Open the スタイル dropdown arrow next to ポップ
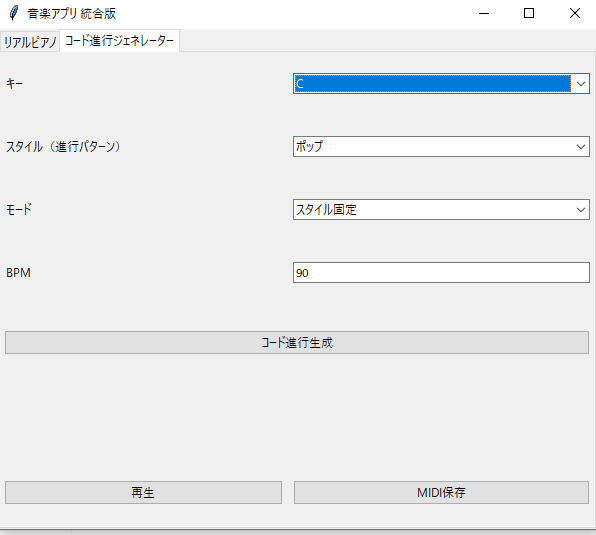Viewport: 596px width, 535px height. [x=580, y=147]
